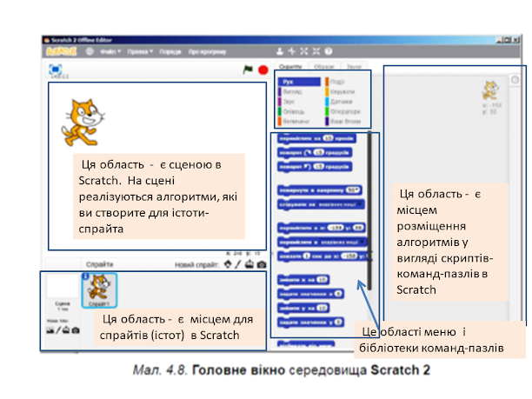This screenshot has width=532, height=399.
Task: Click the move 10 steps block
Action: point(316,138)
